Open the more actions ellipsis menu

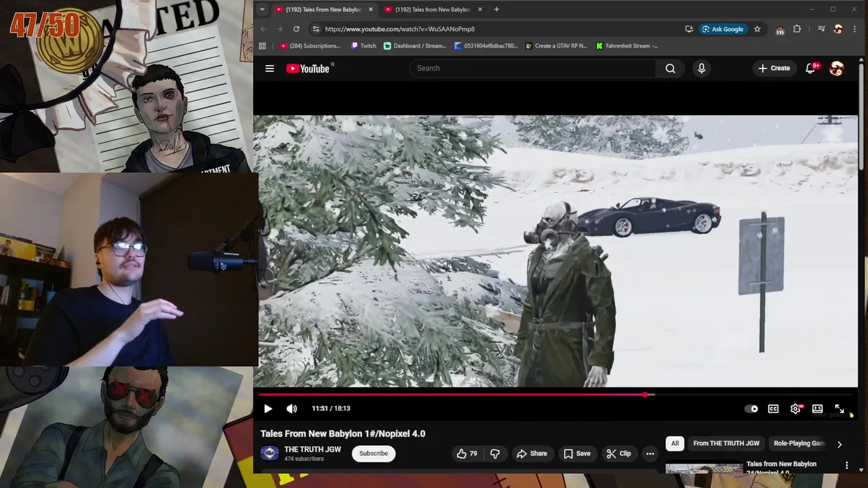[650, 453]
